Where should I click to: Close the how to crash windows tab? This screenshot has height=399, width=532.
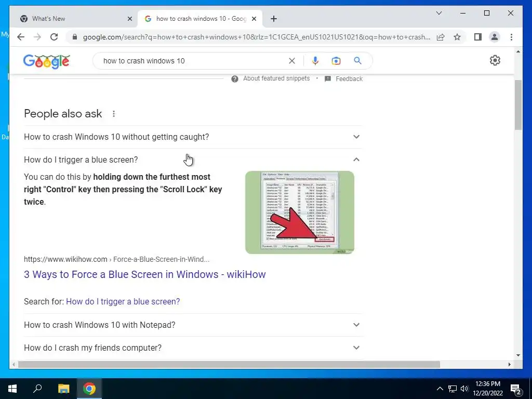(254, 19)
